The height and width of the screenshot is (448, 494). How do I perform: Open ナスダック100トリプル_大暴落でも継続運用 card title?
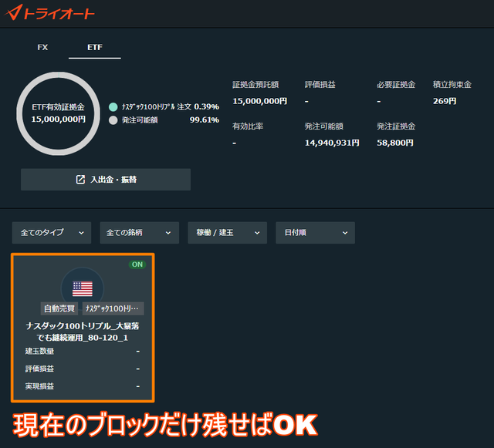click(83, 332)
